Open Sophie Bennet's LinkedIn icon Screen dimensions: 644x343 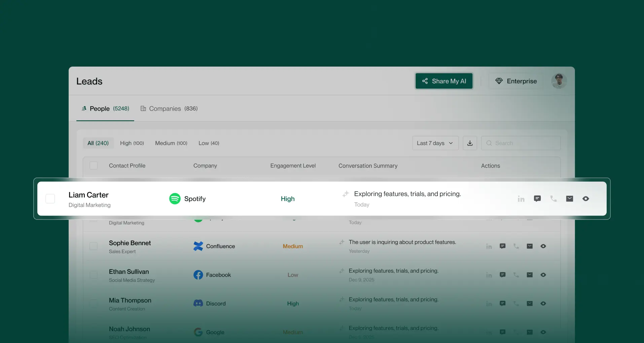click(489, 246)
